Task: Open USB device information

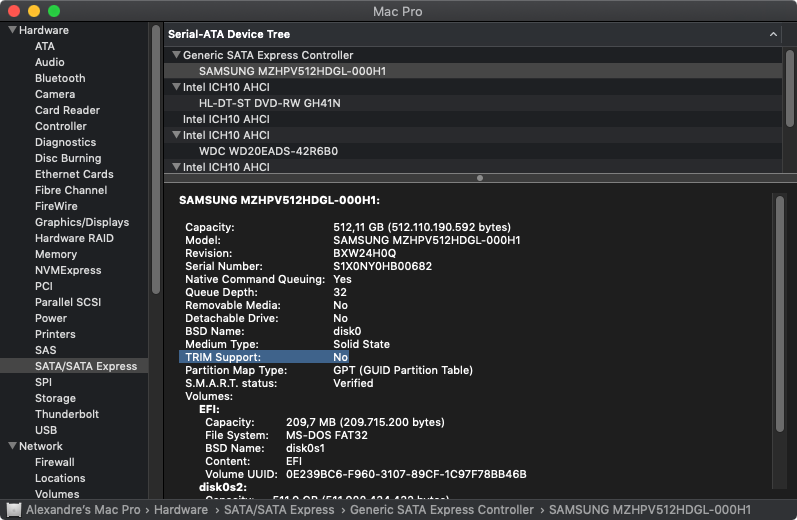Action: pos(46,430)
